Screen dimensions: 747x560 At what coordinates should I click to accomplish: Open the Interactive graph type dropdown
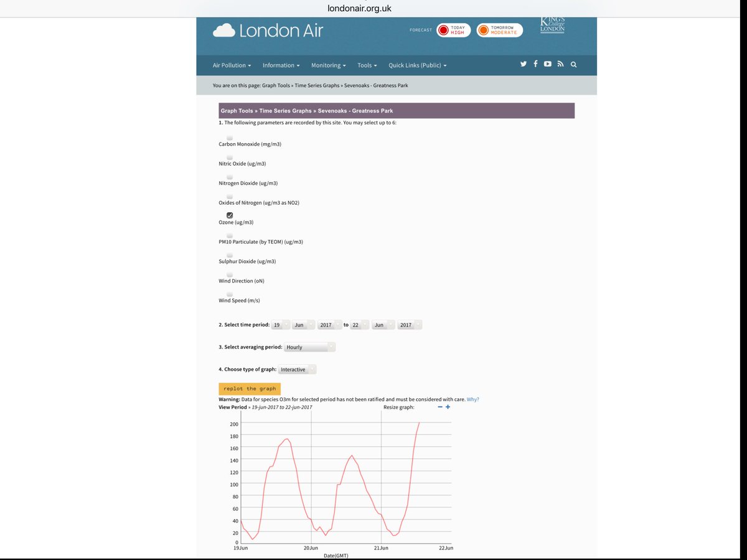[x=298, y=369]
